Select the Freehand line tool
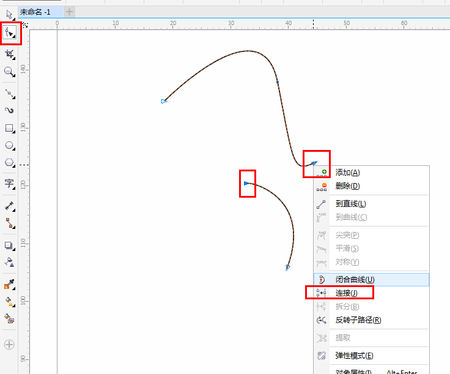 [10, 94]
